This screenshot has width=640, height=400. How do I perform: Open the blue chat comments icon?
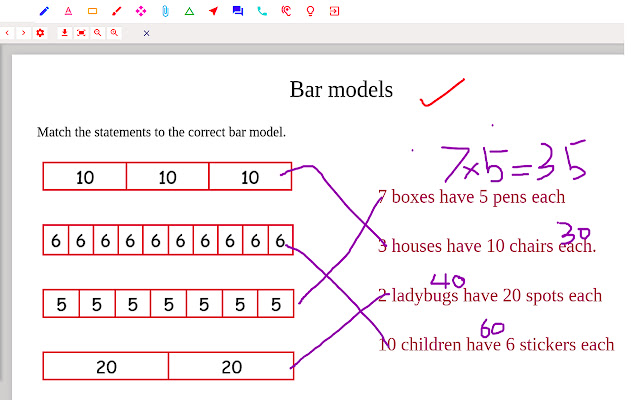click(237, 11)
